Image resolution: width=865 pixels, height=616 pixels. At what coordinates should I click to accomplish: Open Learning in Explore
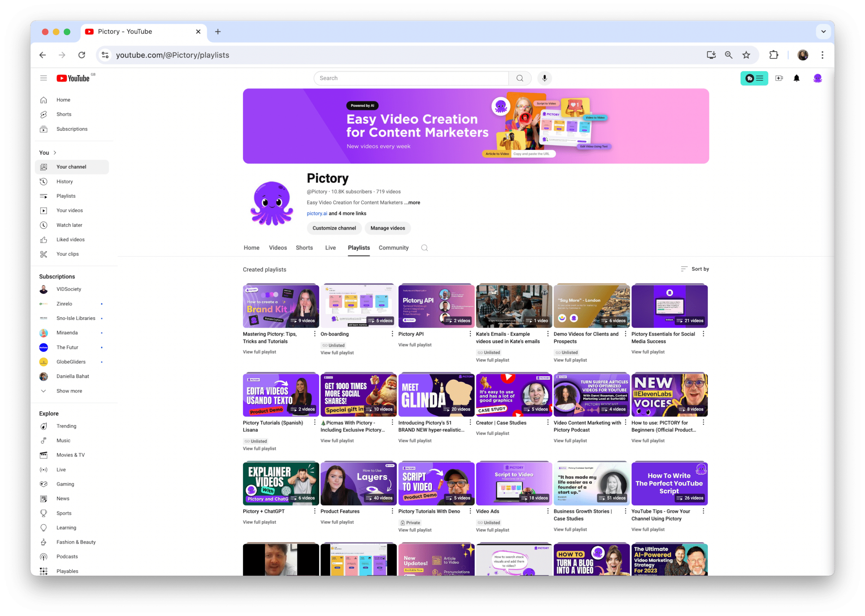point(72,527)
